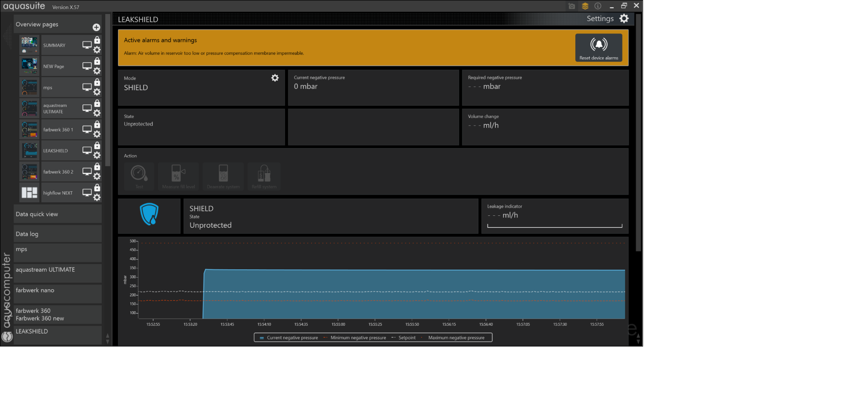The image size is (868, 403).
Task: Expand the aquastream ULTIMATE device section
Action: [57, 270]
